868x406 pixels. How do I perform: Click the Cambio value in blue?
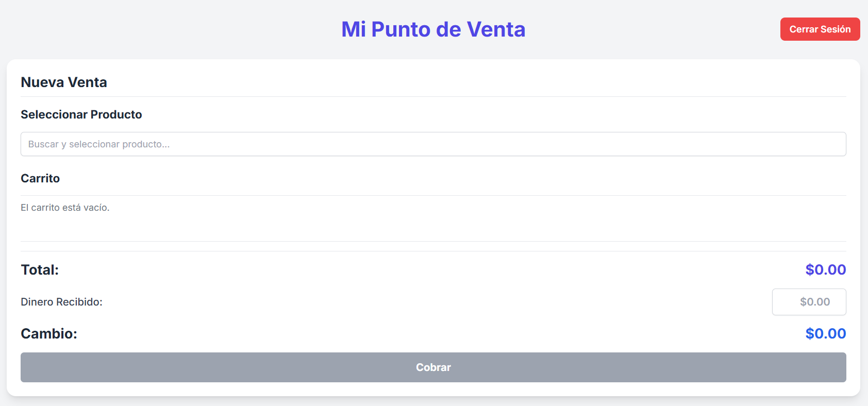825,333
